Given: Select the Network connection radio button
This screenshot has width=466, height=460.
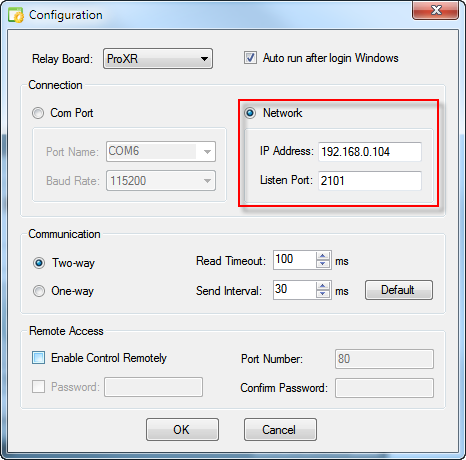Looking at the screenshot, I should click(250, 113).
